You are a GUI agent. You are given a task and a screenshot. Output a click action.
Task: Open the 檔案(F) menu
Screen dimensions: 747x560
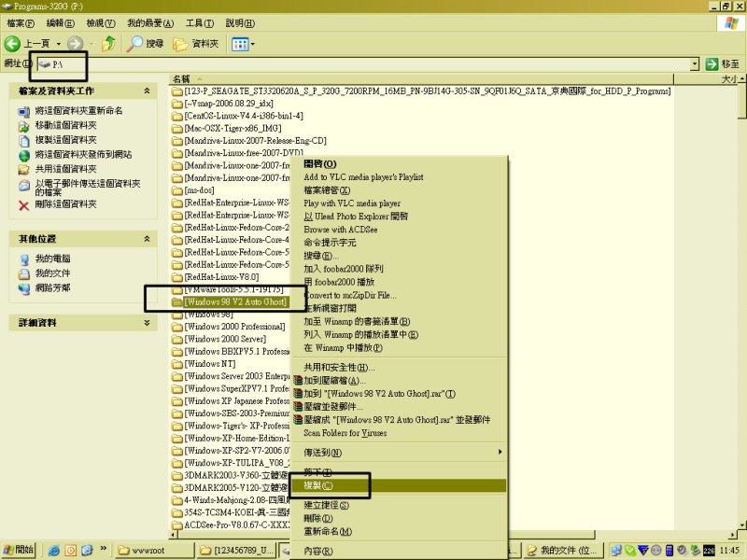pos(21,22)
